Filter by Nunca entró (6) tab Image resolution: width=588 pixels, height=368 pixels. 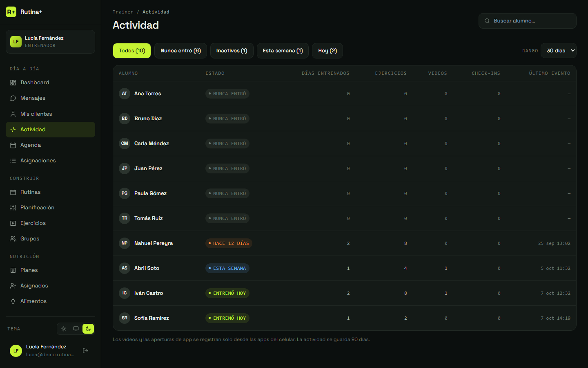click(x=180, y=51)
